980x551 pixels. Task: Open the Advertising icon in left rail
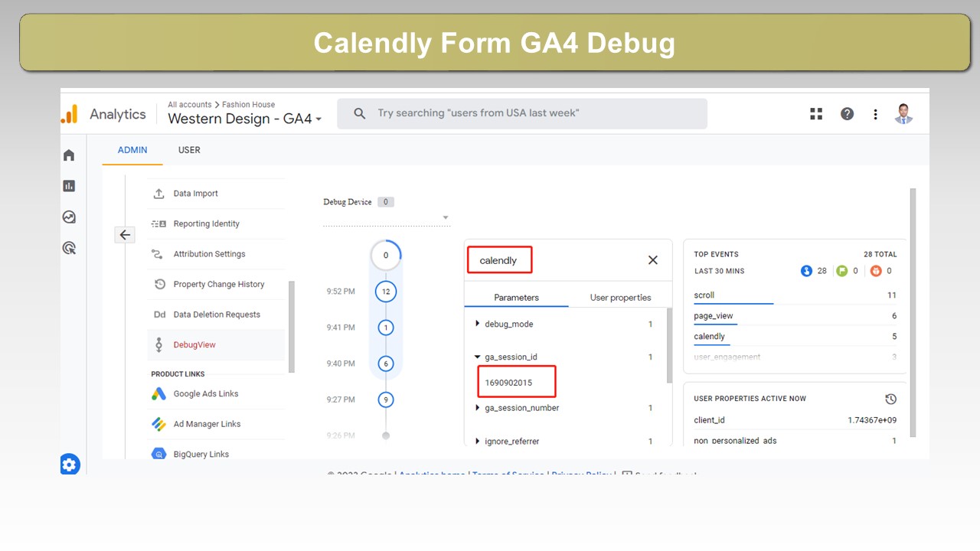[69, 248]
